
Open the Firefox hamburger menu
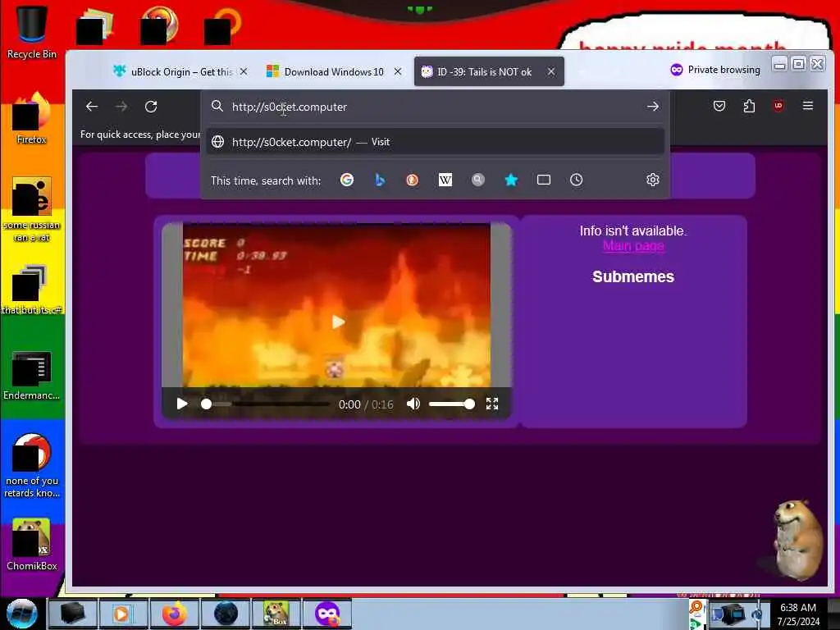click(x=808, y=106)
